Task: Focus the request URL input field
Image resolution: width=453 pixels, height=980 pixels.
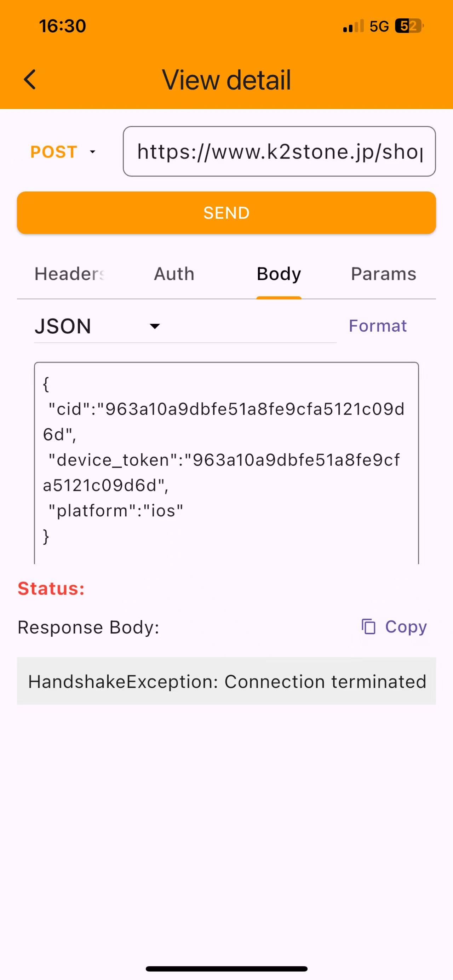Action: (x=279, y=151)
